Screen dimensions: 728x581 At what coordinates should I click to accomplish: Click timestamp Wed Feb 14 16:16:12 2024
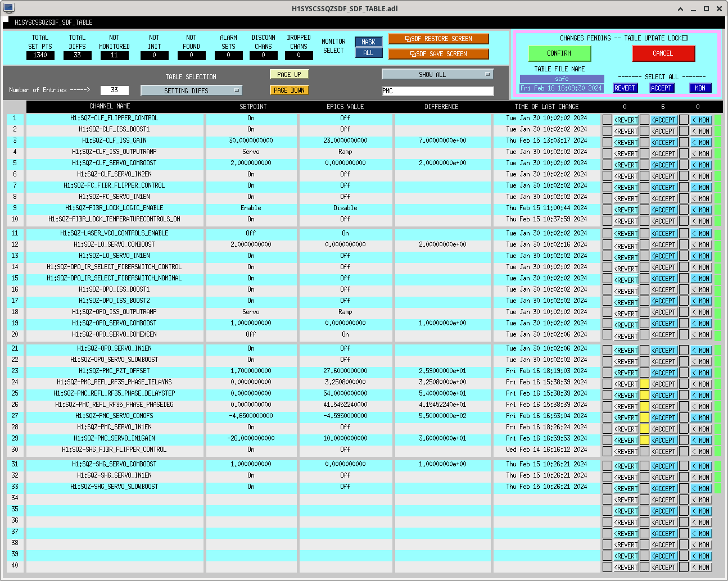click(546, 450)
